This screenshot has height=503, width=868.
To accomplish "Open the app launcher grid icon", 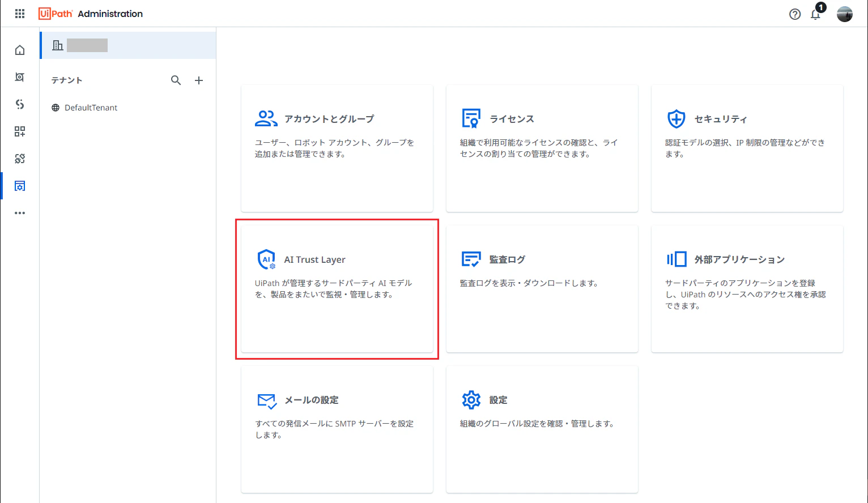I will [x=20, y=14].
